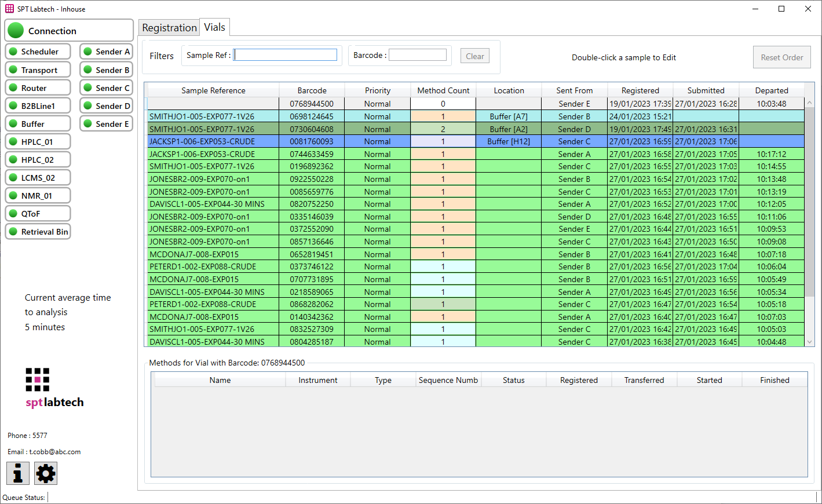The image size is (822, 504).
Task: Open the Vials tab
Action: [x=215, y=27]
